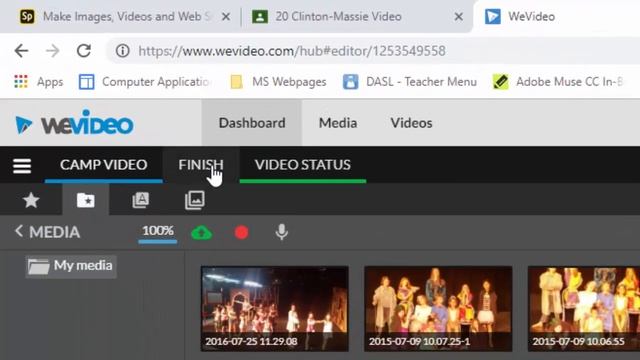
Task: Close the Make Images, Videos tab
Action: click(226, 17)
